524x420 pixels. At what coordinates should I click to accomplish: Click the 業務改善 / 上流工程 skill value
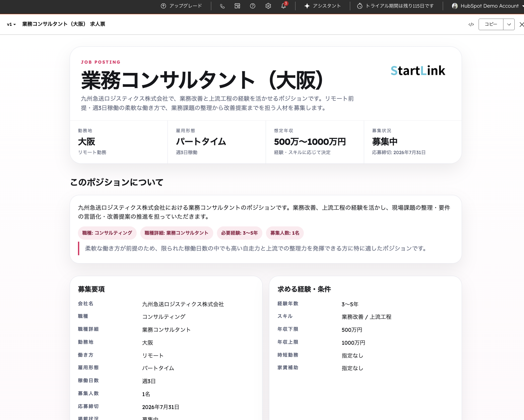366,317
